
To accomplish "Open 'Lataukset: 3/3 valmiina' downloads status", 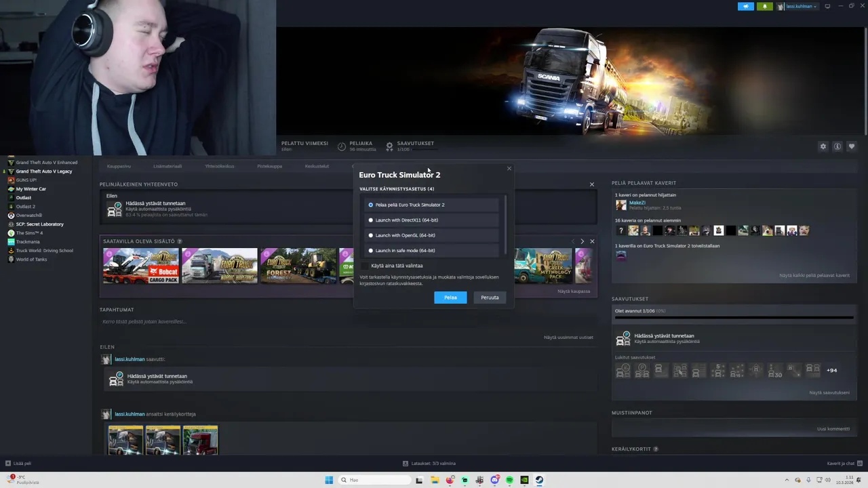I will click(429, 464).
